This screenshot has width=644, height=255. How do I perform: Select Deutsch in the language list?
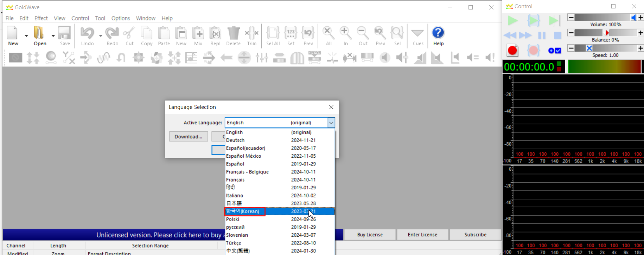[x=280, y=140]
